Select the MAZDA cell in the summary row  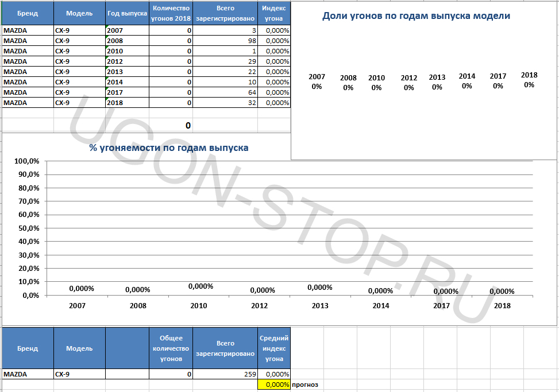(28, 374)
